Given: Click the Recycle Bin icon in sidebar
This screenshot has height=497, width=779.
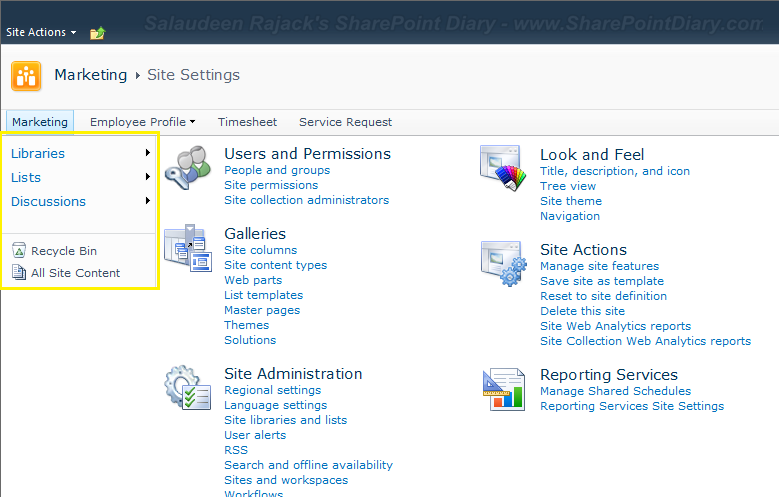Looking at the screenshot, I should 19,251.
